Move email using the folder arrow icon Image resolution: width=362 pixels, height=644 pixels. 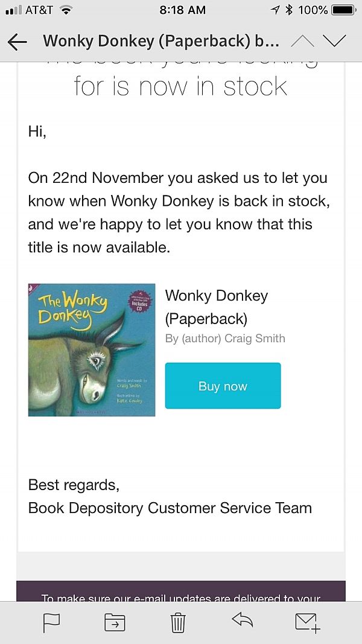(115, 623)
